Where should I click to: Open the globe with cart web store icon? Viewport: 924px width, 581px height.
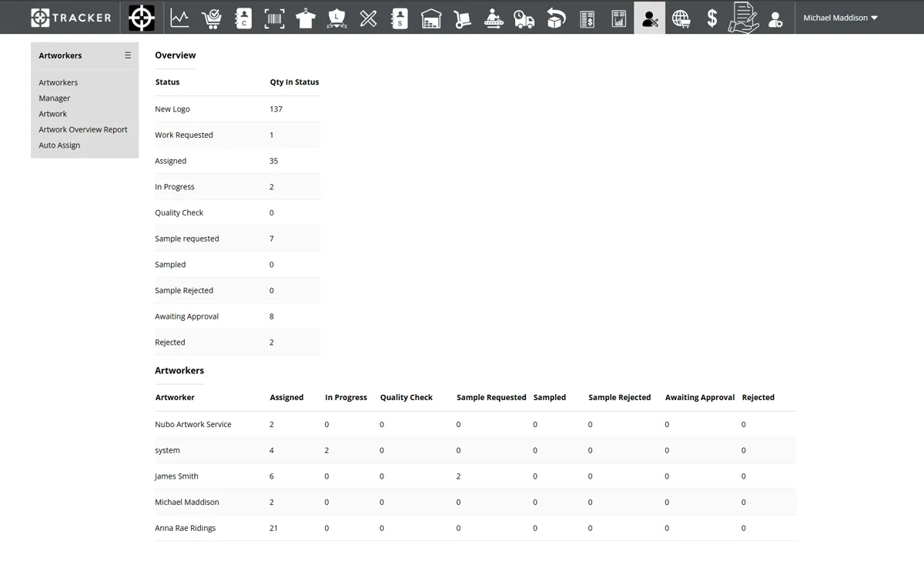pyautogui.click(x=681, y=18)
